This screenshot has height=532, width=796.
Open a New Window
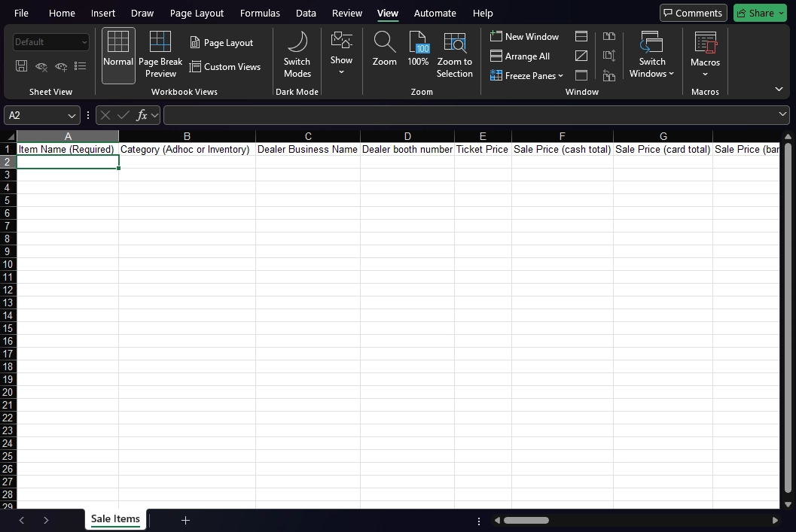524,37
